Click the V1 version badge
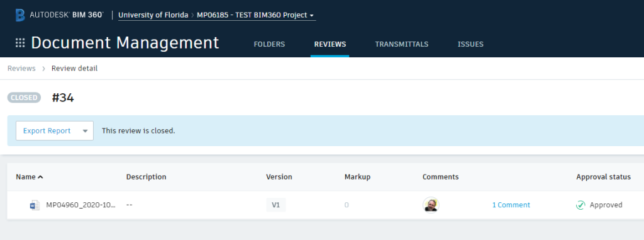This screenshot has width=644, height=240. pos(276,205)
